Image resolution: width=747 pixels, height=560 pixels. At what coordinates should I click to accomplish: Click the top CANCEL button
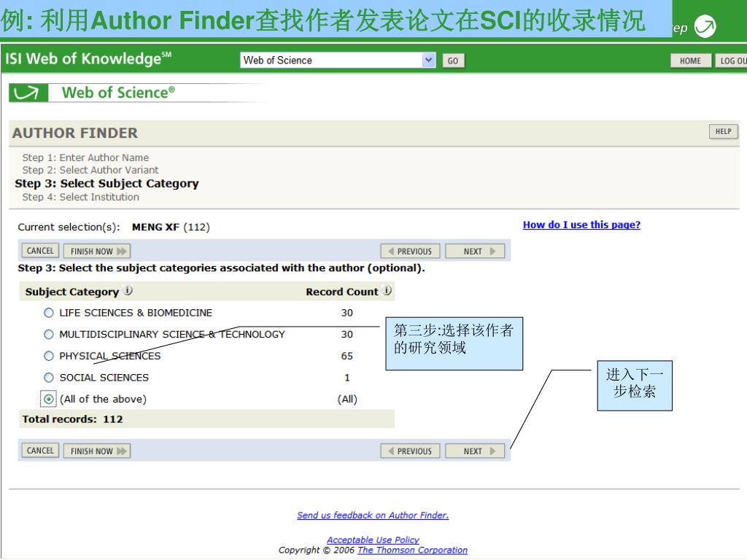[x=40, y=251]
